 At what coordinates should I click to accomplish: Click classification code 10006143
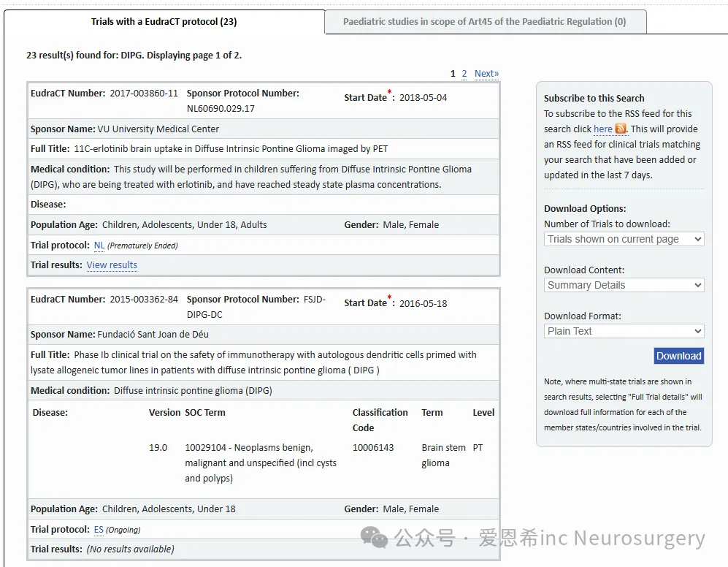tap(372, 448)
